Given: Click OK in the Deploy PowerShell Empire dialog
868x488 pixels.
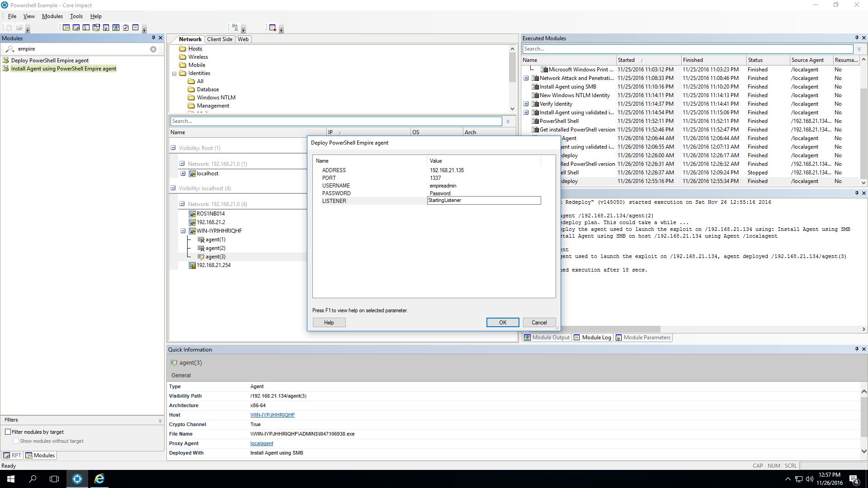Looking at the screenshot, I should coord(503,323).
